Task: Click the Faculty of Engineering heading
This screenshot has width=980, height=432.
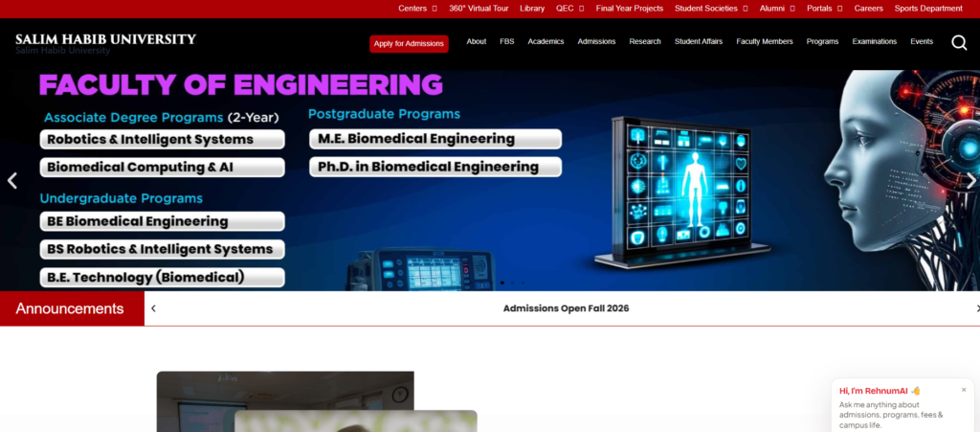Action: [x=240, y=85]
